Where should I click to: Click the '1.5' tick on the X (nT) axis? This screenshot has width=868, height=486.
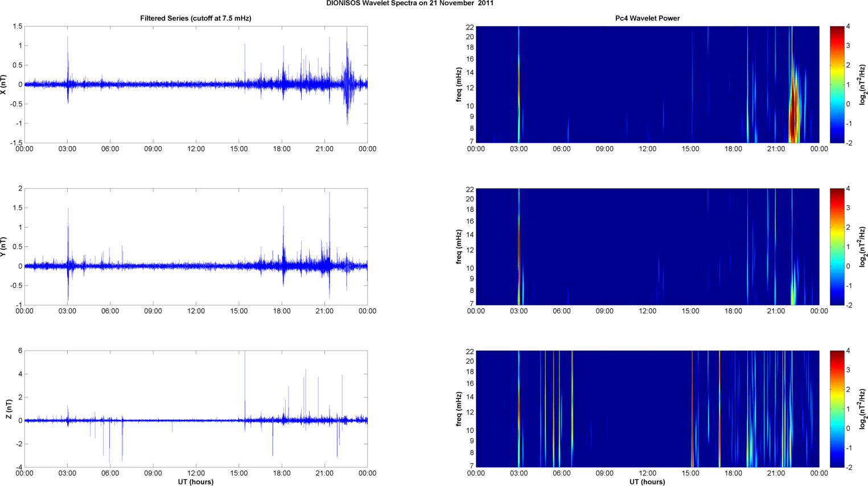17,27
